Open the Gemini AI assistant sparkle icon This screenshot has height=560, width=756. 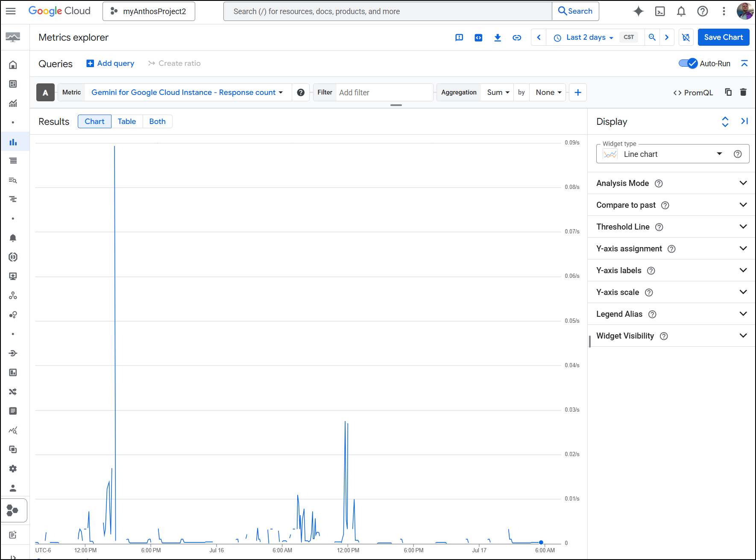point(638,11)
